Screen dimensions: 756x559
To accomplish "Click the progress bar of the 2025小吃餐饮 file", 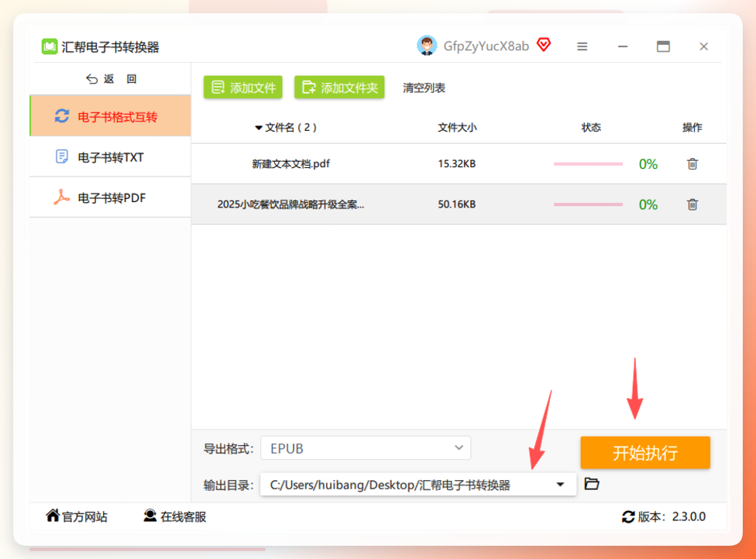I will [588, 204].
